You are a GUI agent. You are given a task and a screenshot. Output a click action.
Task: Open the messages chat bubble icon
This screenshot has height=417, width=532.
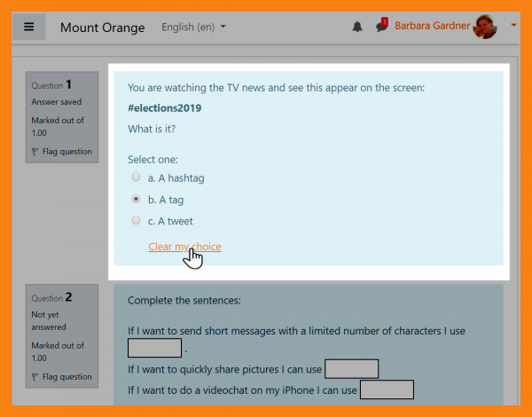380,27
